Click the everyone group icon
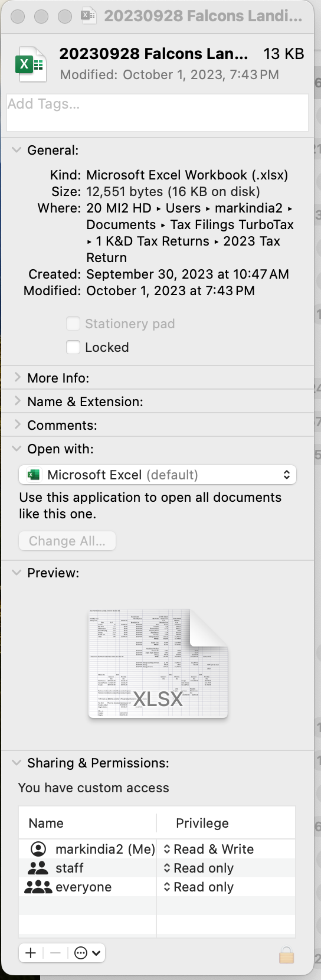 click(38, 887)
